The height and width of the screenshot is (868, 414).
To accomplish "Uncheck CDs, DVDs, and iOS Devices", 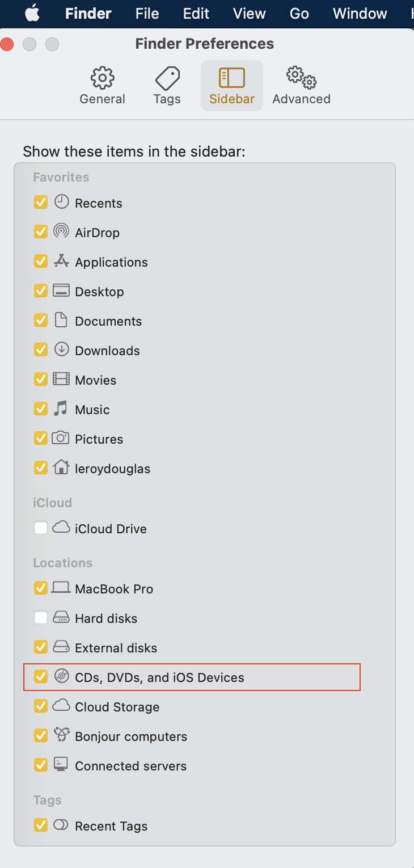I will 41,677.
